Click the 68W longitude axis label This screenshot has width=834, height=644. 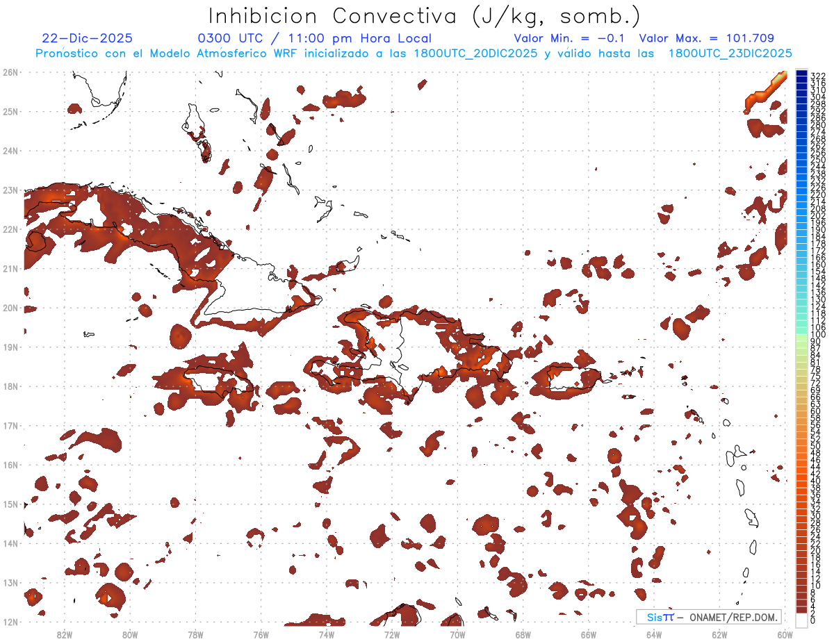pyautogui.click(x=523, y=634)
